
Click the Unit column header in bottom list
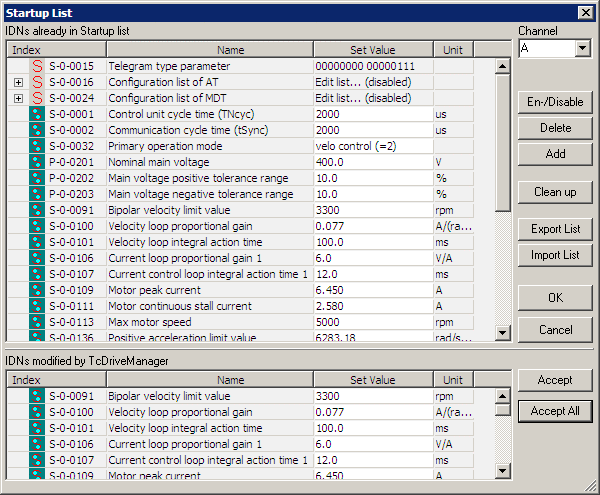coord(453,380)
